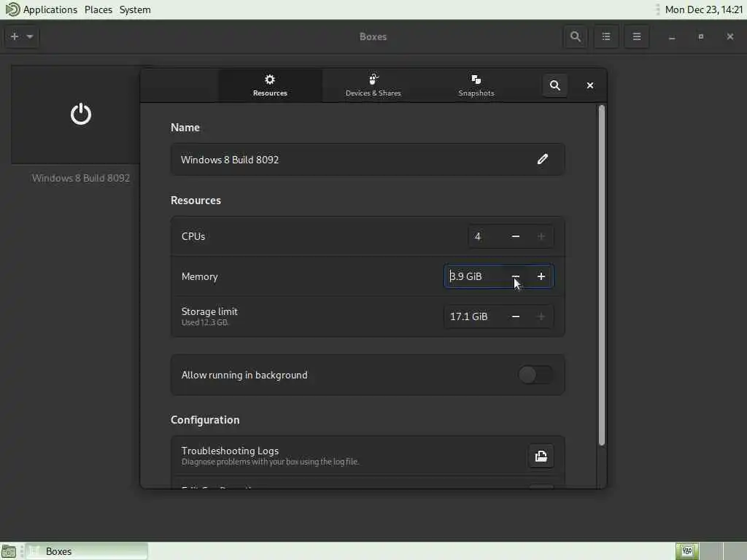This screenshot has width=747, height=560.
Task: Open search in the Boxes header bar
Action: pyautogui.click(x=576, y=36)
